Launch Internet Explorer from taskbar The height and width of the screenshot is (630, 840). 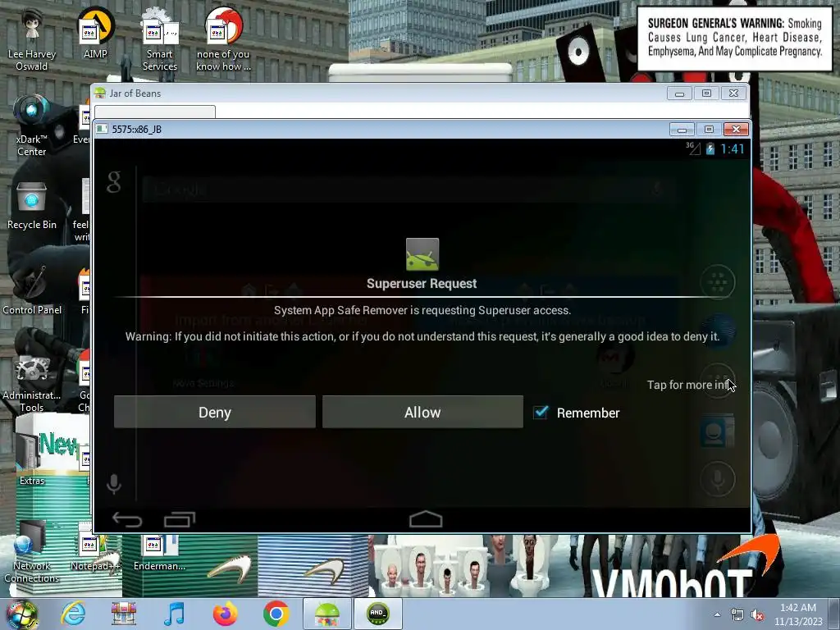[x=73, y=614]
